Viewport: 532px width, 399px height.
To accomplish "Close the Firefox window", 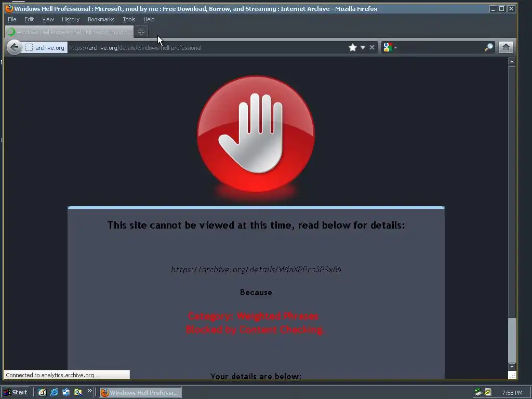I will click(x=511, y=9).
